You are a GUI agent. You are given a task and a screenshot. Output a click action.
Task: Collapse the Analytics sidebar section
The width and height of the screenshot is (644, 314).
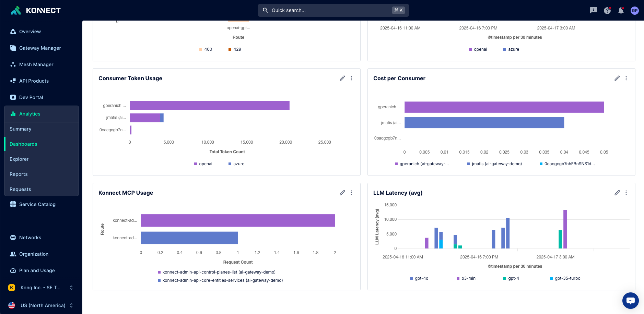[30, 114]
